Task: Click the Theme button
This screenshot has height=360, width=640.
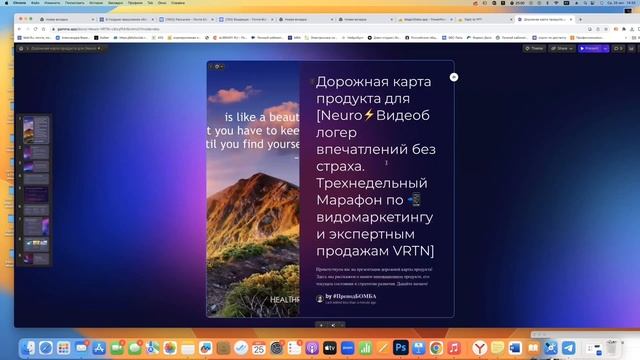Action: tap(534, 49)
